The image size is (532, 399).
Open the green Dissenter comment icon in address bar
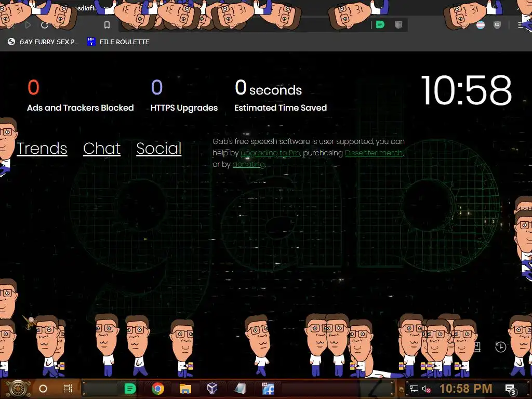tap(380, 25)
